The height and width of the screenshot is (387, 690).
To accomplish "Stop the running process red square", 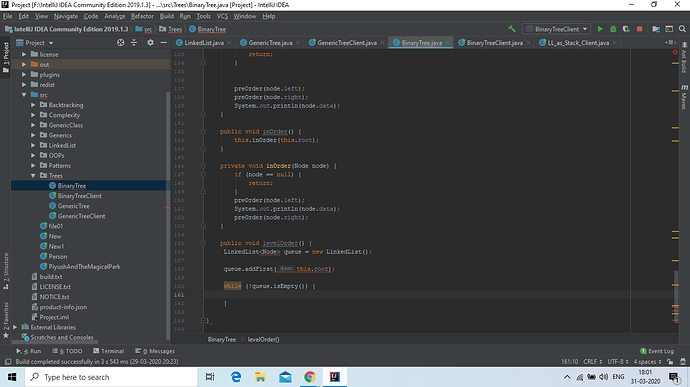I will point(639,29).
